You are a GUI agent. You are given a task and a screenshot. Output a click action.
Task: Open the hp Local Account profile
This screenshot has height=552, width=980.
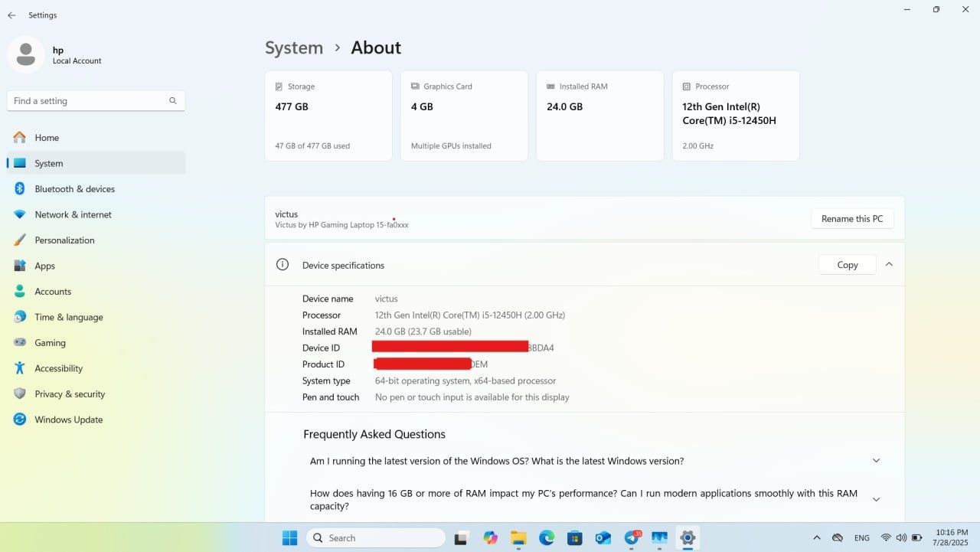point(55,54)
